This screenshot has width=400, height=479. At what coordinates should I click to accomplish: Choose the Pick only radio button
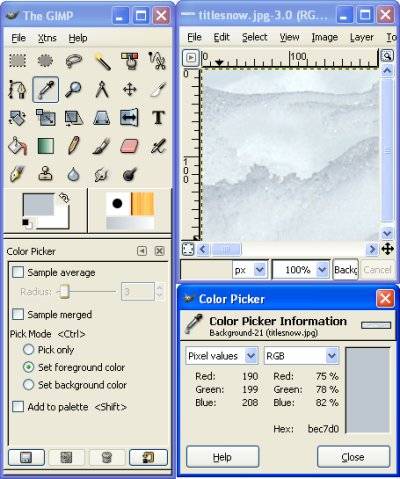pos(28,350)
